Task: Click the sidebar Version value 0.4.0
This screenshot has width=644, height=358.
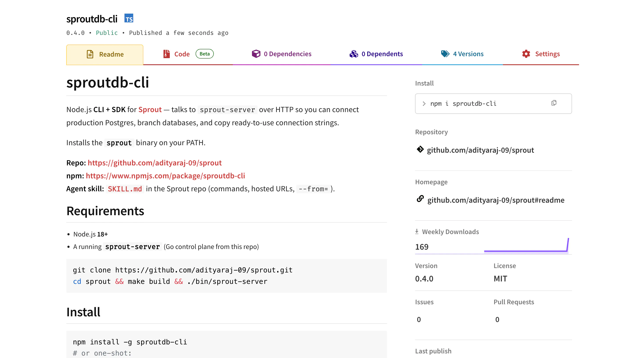Action: tap(424, 279)
